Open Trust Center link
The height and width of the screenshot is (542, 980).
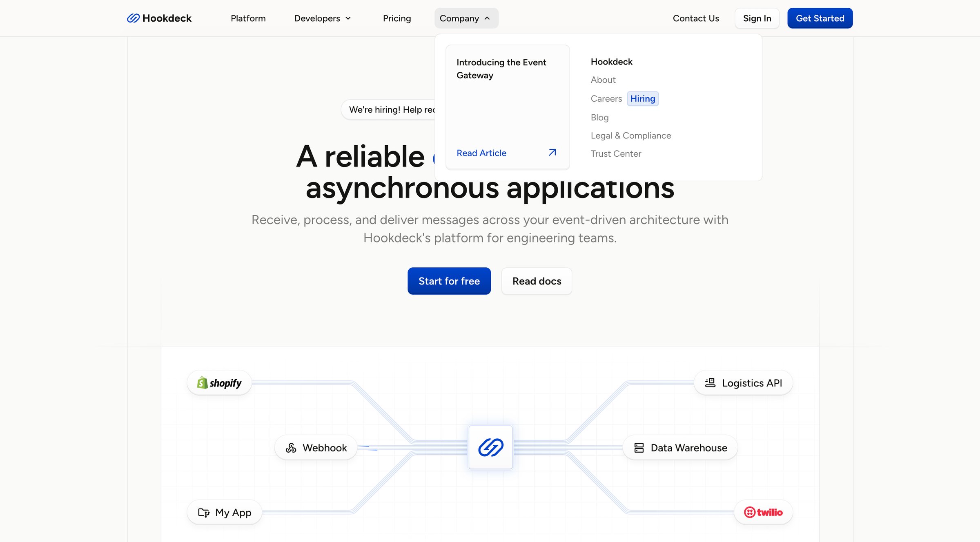tap(616, 154)
